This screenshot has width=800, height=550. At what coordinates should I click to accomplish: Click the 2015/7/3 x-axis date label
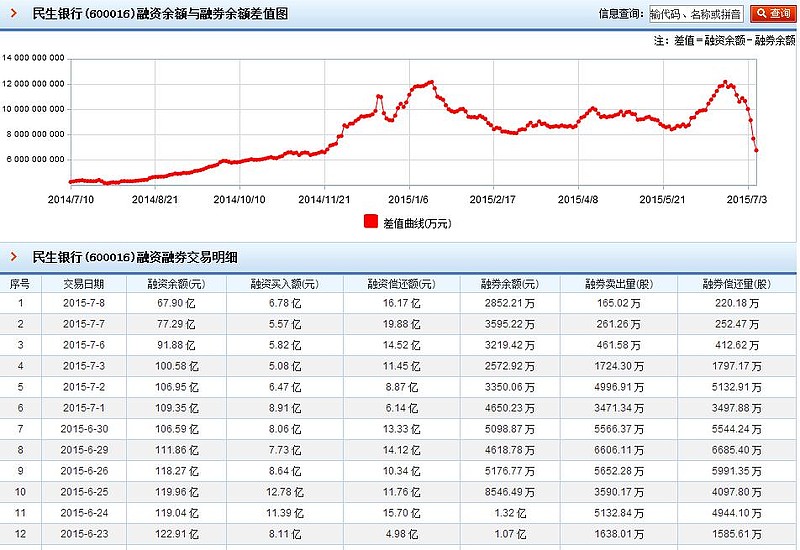point(746,199)
